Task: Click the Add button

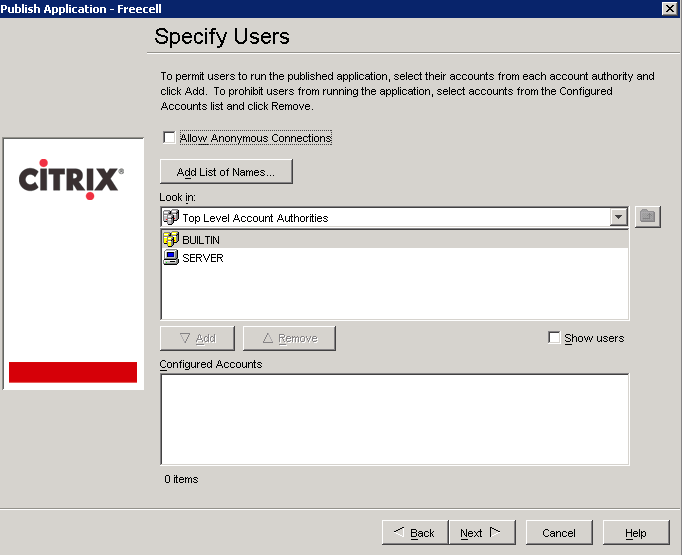Action: [x=197, y=338]
